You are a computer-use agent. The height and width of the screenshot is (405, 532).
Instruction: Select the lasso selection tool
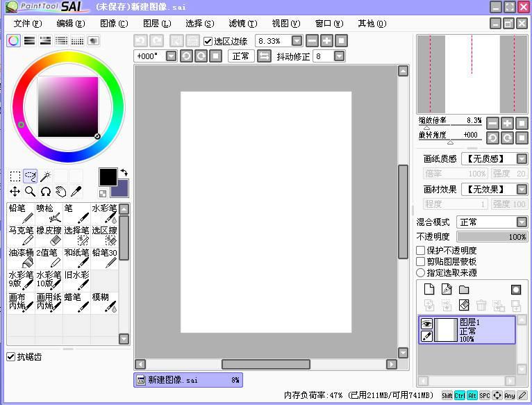pyautogui.click(x=30, y=176)
